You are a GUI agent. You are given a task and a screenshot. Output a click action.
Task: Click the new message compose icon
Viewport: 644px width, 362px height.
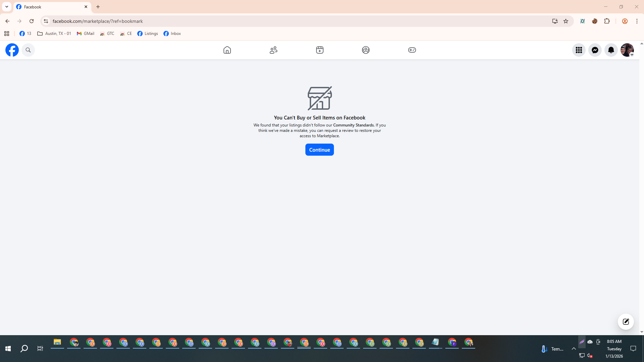(x=626, y=322)
